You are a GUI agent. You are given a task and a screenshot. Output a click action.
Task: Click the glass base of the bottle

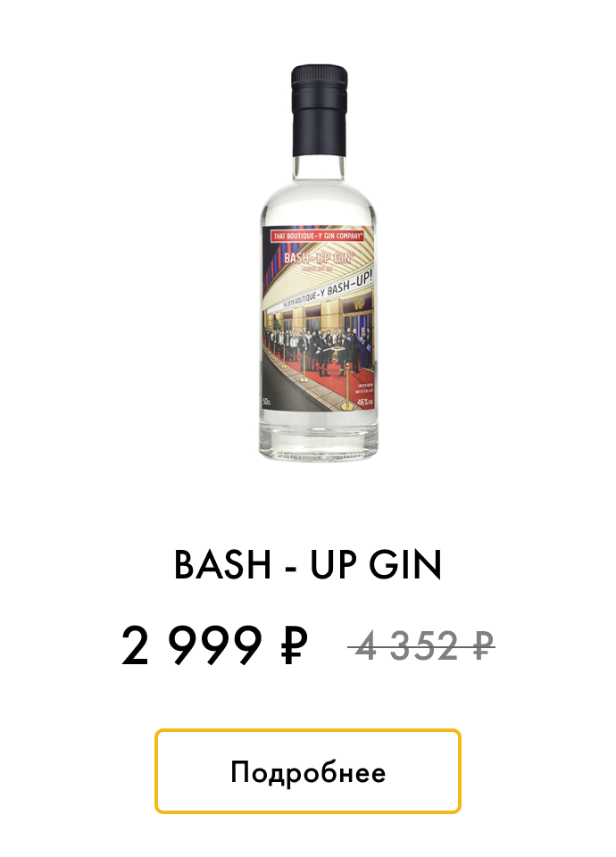(x=319, y=440)
